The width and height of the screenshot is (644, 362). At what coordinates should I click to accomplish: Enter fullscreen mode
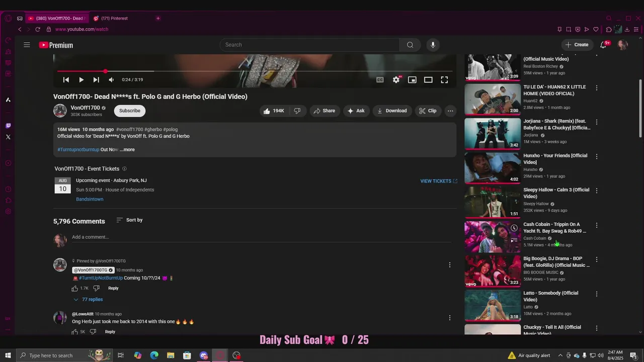point(444,80)
